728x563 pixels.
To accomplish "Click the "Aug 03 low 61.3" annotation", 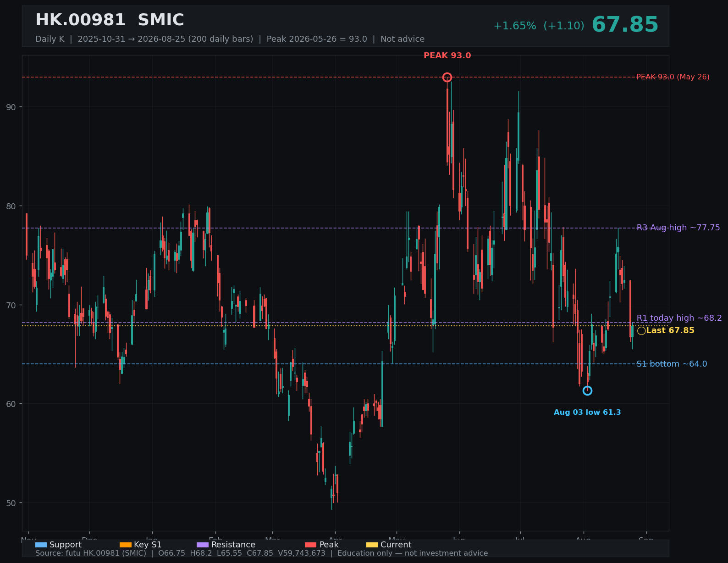I will (x=587, y=412).
